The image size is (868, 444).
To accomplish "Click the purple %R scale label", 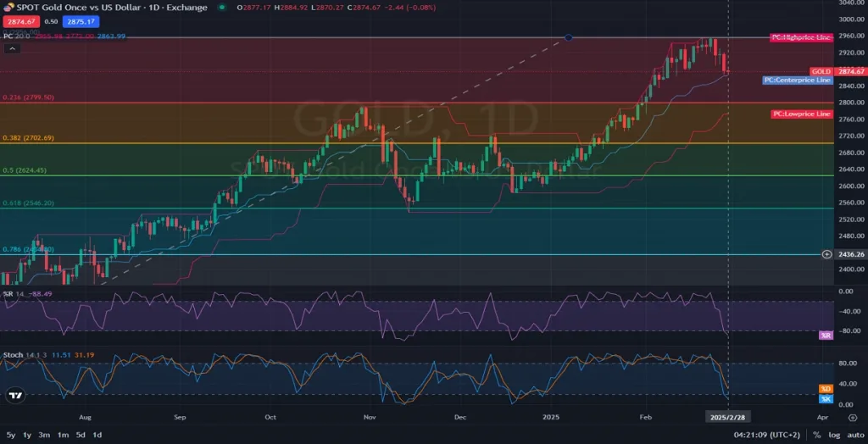I will click(x=826, y=336).
